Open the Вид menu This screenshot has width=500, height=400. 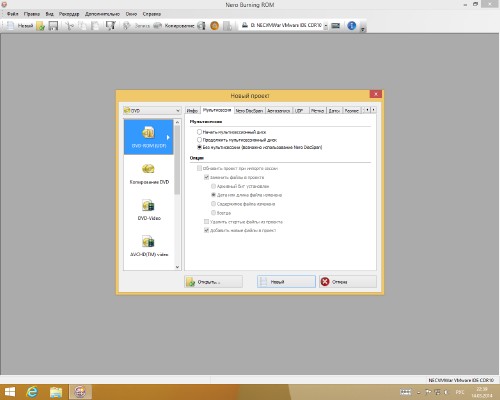(x=50, y=14)
